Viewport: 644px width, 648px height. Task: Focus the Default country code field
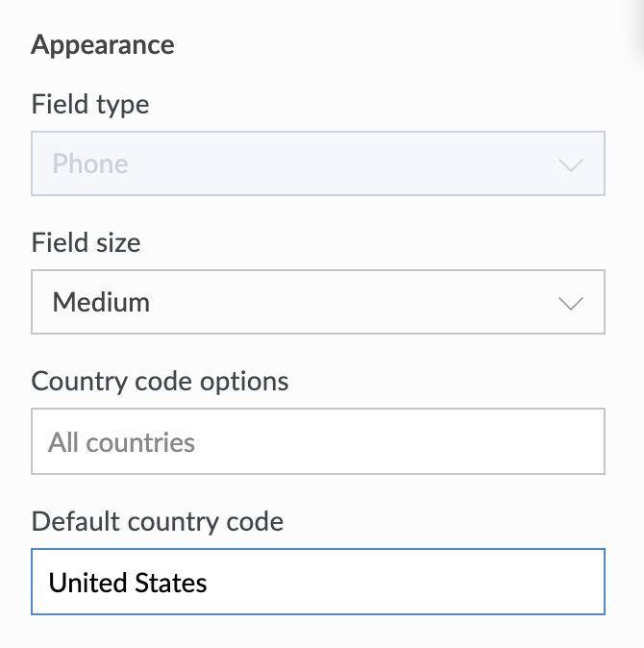pyautogui.click(x=317, y=582)
